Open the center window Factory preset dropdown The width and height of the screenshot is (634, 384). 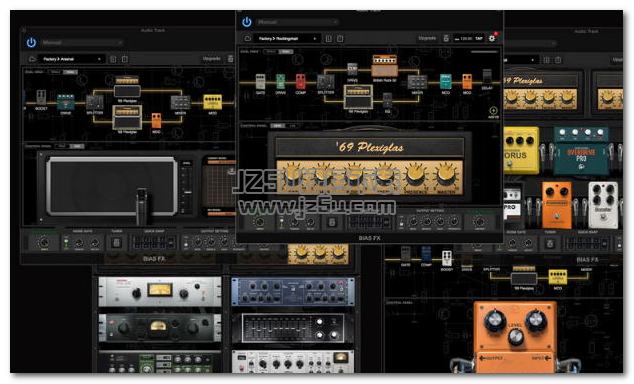click(x=287, y=38)
